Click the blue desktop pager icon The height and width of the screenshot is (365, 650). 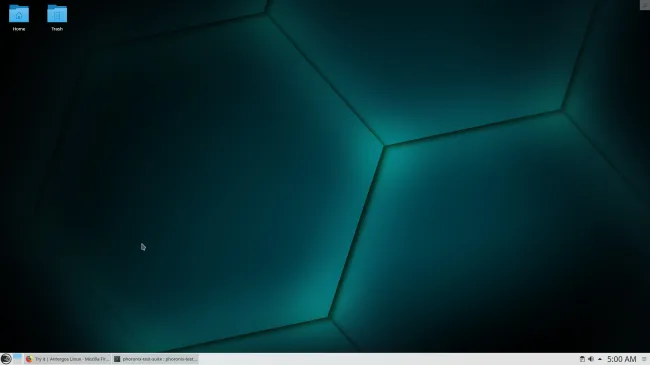point(17,359)
